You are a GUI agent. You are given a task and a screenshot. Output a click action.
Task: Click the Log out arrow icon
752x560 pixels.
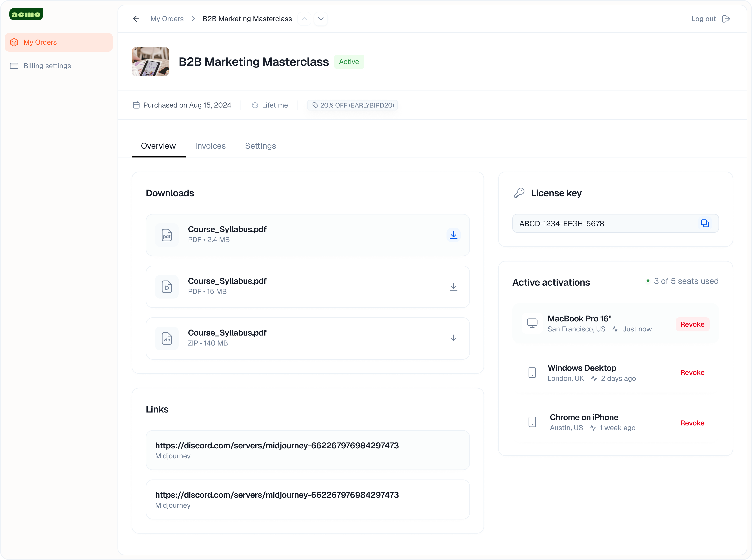(726, 19)
